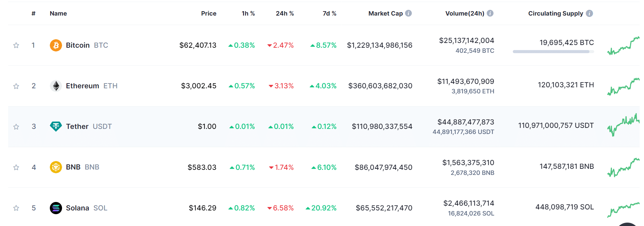Open Bitcoin coin page link
This screenshot has width=644, height=226.
[x=87, y=45]
